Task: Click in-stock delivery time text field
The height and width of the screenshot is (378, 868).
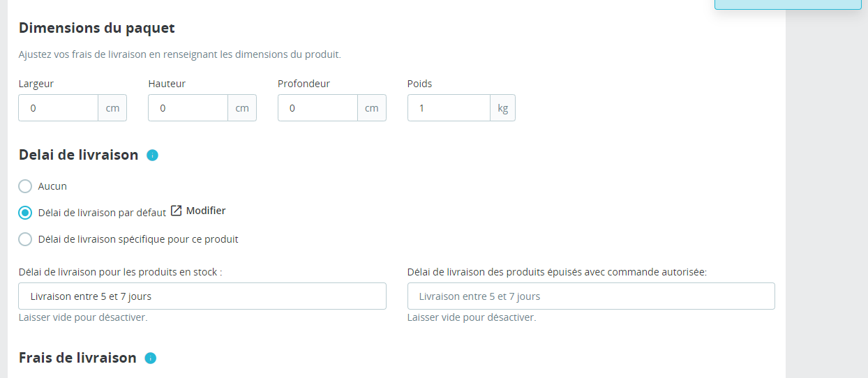Action: pyautogui.click(x=202, y=296)
